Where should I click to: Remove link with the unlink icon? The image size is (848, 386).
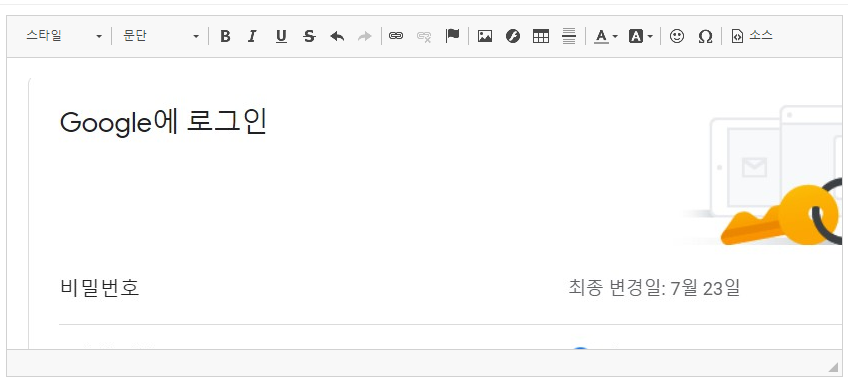(x=424, y=36)
